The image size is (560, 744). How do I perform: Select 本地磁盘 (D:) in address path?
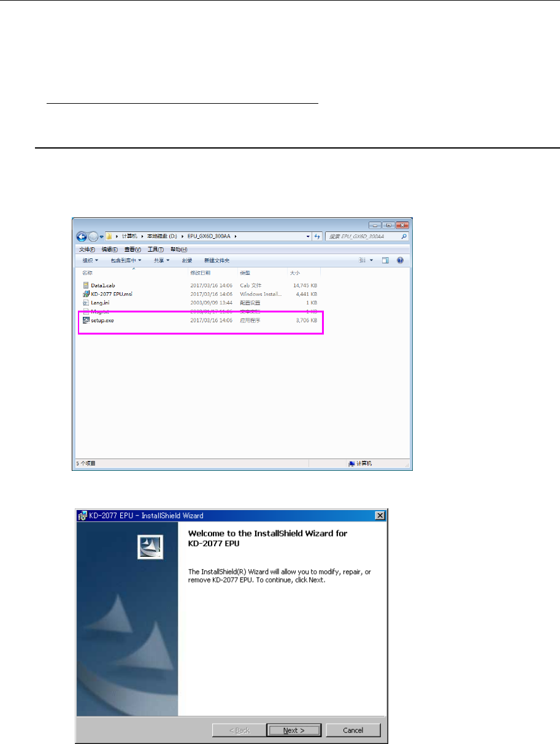click(x=161, y=236)
